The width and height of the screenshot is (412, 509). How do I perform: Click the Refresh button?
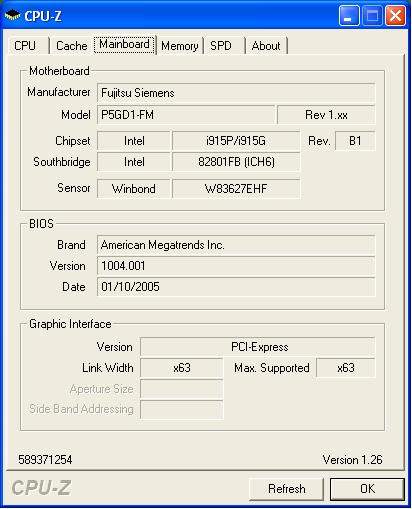(x=286, y=489)
